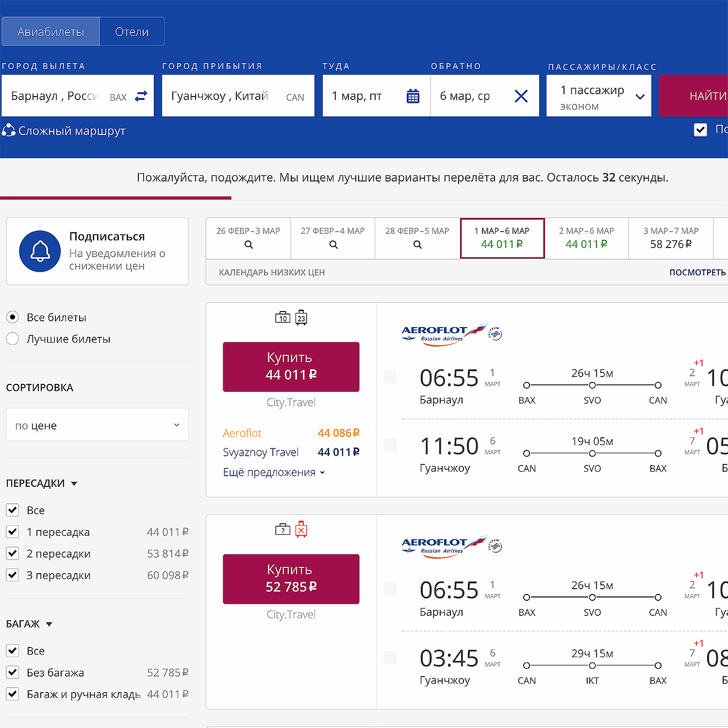Click the НАЙТИ search button

click(x=694, y=96)
